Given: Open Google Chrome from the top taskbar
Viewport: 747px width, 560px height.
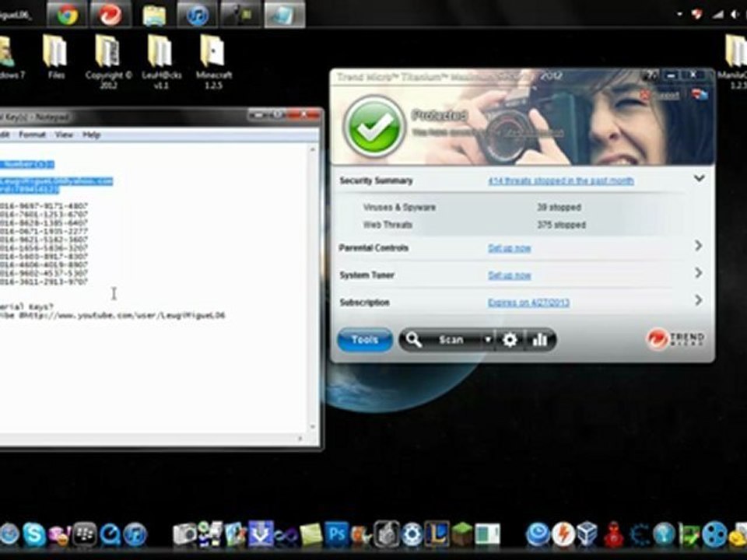Looking at the screenshot, I should coord(67,14).
